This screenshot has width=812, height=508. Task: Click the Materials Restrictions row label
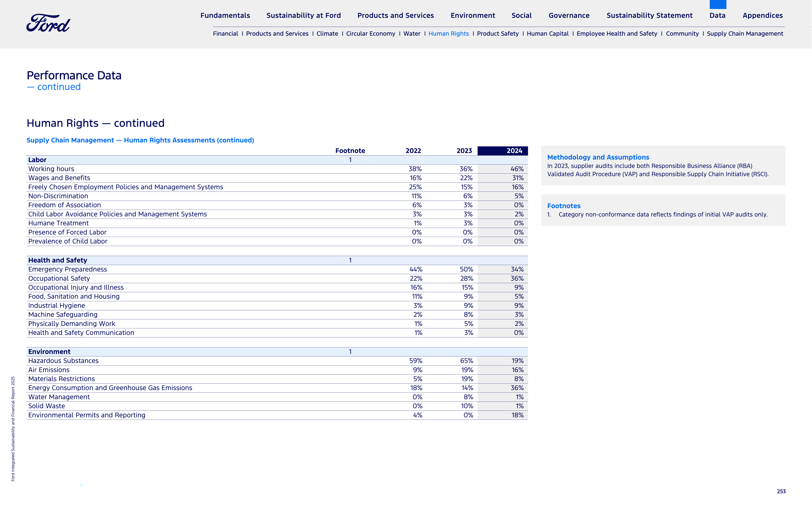[62, 379]
